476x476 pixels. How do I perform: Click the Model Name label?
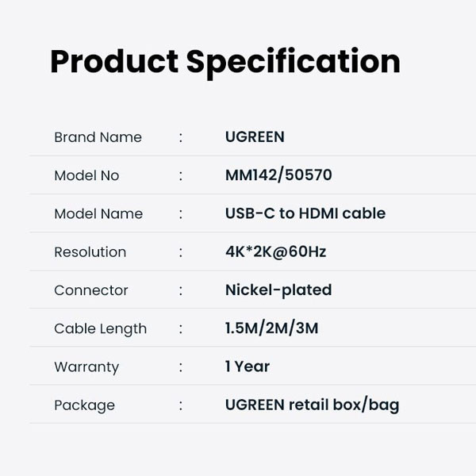(x=98, y=213)
